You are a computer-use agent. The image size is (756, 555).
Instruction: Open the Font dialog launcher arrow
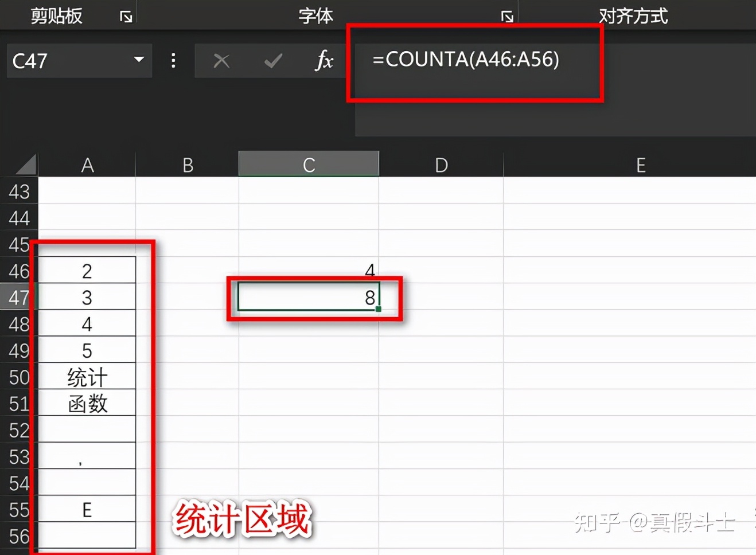tap(507, 17)
